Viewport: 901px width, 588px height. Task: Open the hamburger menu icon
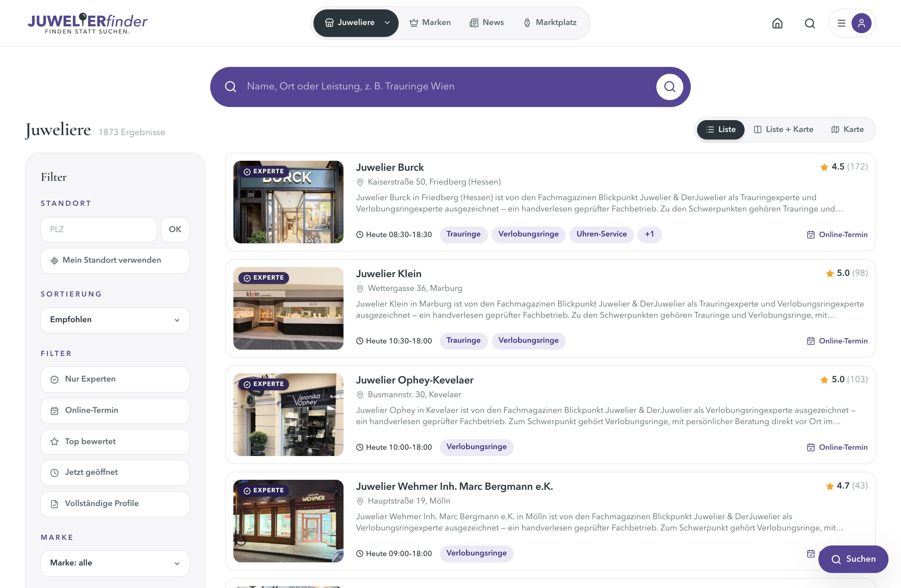point(841,23)
